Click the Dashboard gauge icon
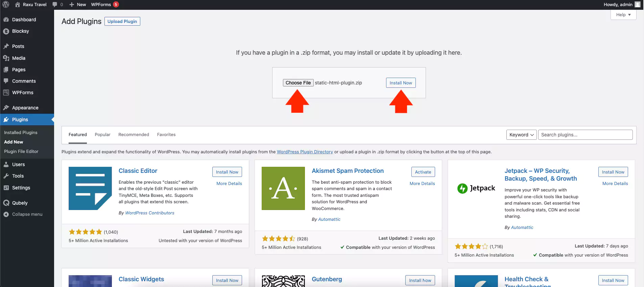Viewport: 644px width, 287px height. (6, 20)
